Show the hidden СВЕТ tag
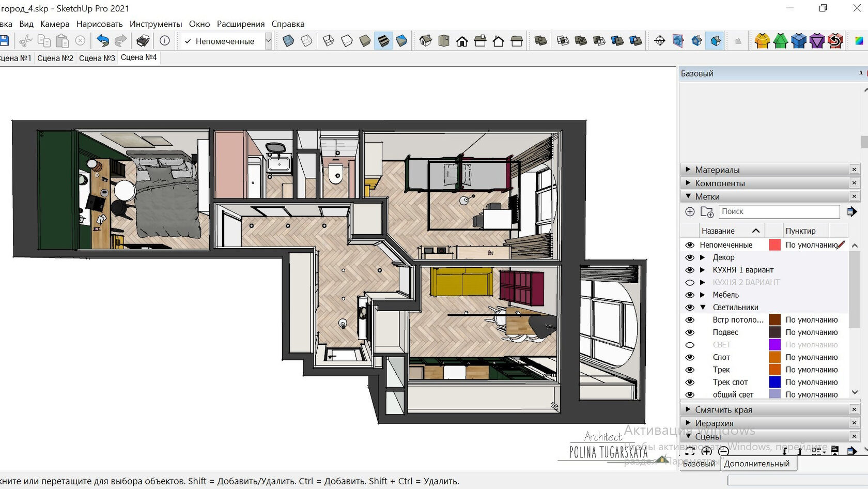 coord(690,345)
